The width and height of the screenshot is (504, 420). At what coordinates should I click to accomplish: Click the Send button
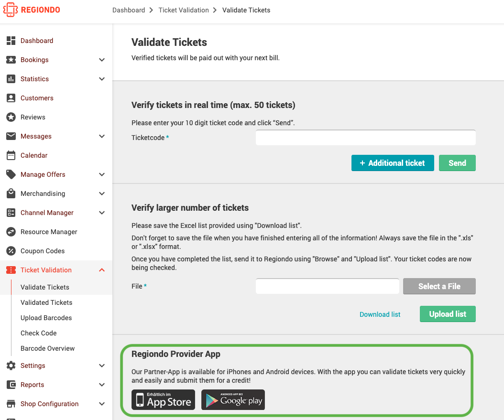tap(457, 163)
